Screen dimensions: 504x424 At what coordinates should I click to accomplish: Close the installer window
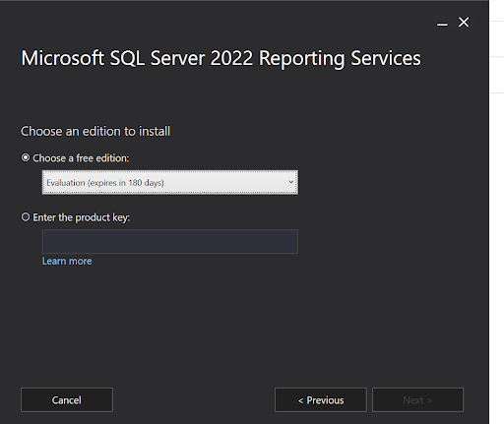tap(464, 23)
